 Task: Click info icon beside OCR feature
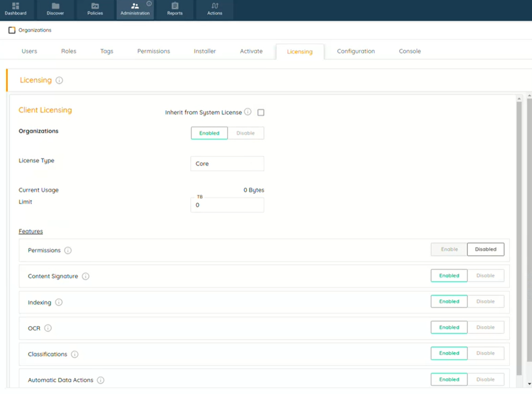(x=48, y=328)
